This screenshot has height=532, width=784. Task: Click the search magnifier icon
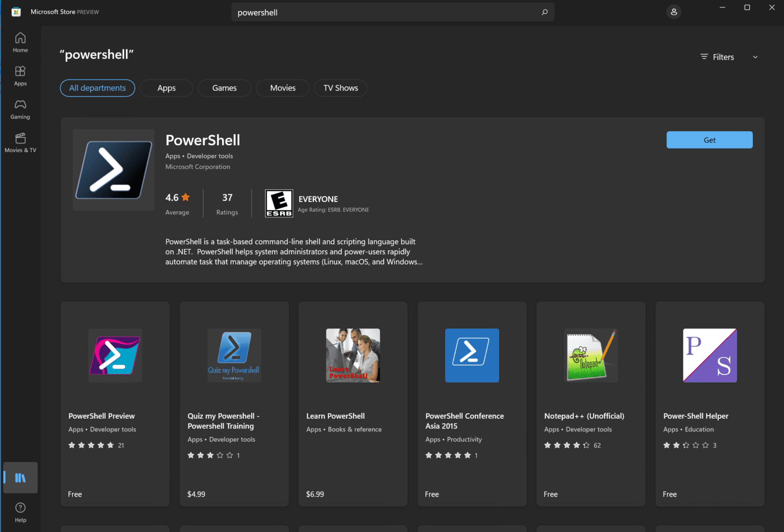(545, 12)
